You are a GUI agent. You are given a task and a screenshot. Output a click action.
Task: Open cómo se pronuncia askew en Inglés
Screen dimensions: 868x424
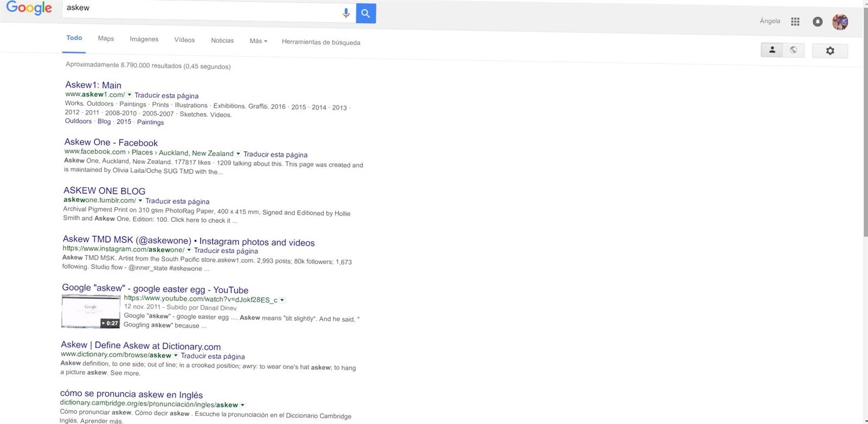pyautogui.click(x=131, y=394)
